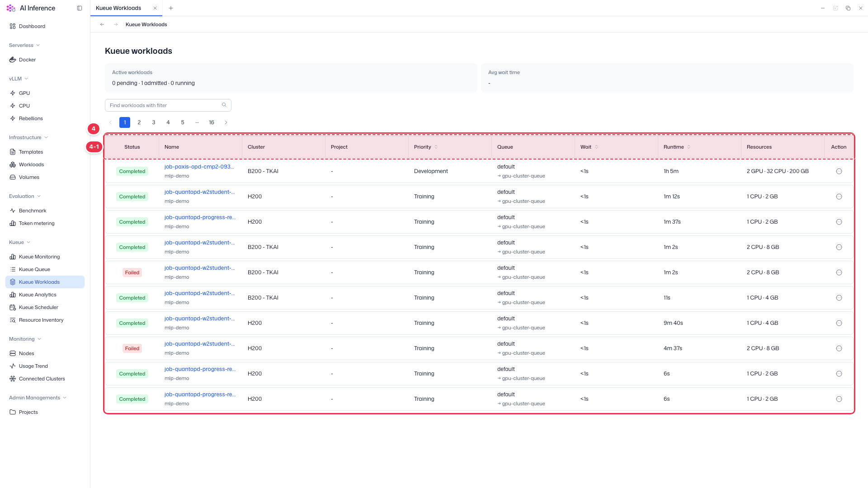Click the Failed badge on 4m 37s row

tap(132, 348)
